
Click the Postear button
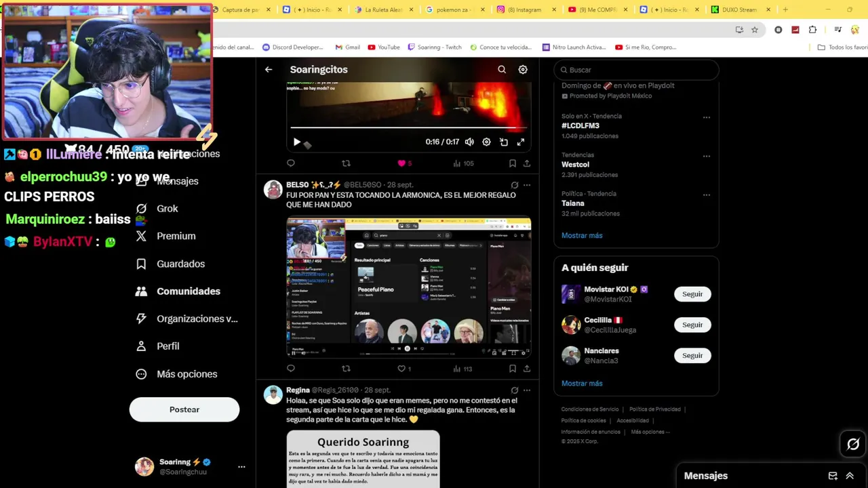(x=184, y=409)
